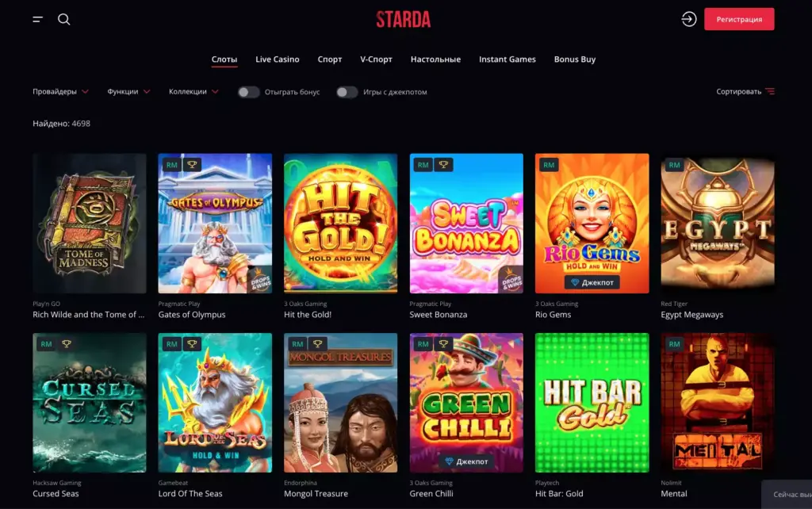This screenshot has height=509, width=812.
Task: Toggle Игры с джекпотом switch
Action: 347,92
